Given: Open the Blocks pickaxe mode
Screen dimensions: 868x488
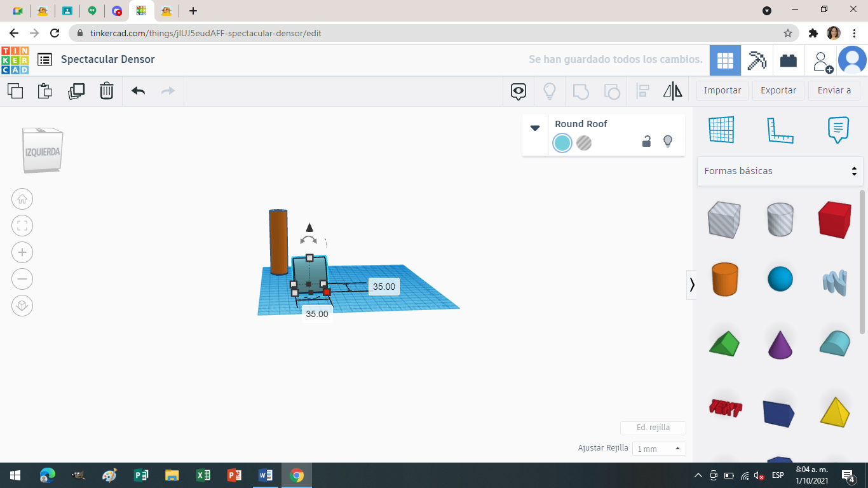Looking at the screenshot, I should click(757, 61).
